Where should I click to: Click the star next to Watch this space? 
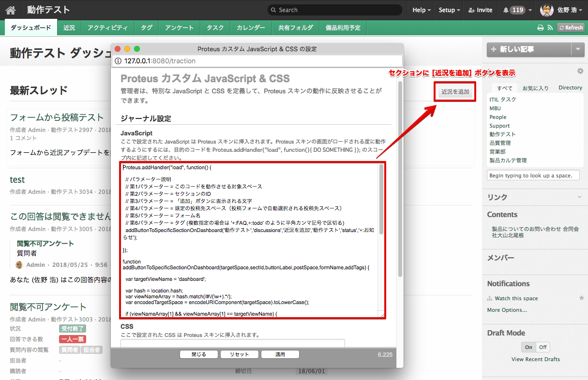(x=581, y=298)
